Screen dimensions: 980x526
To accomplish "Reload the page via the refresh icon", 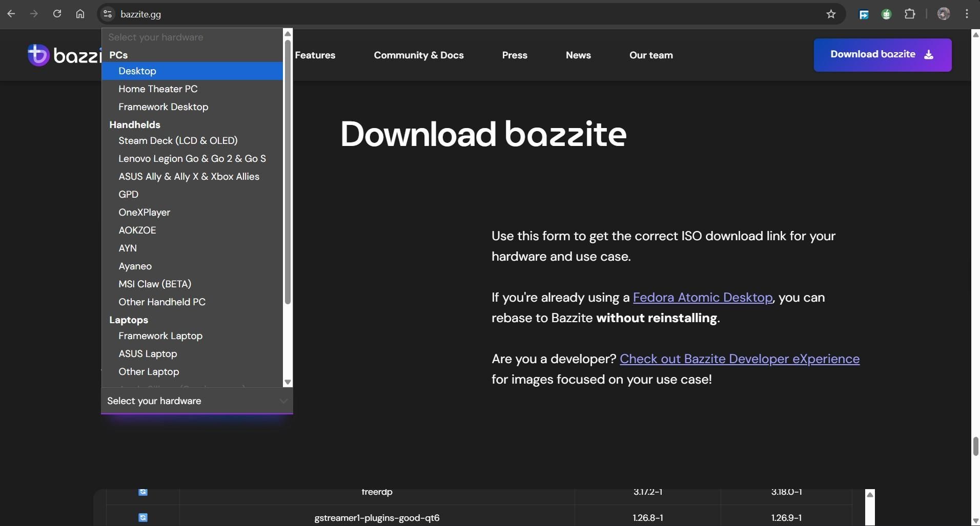I will [x=57, y=14].
